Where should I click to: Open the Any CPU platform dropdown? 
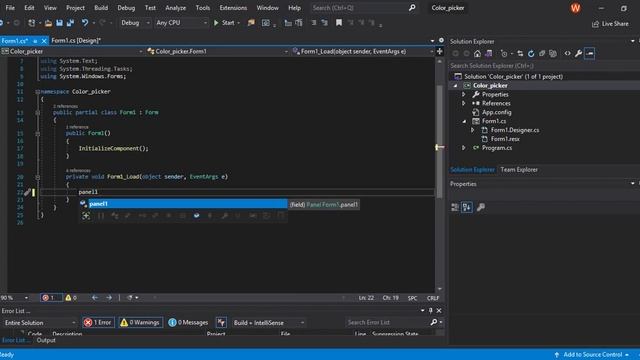pos(182,23)
